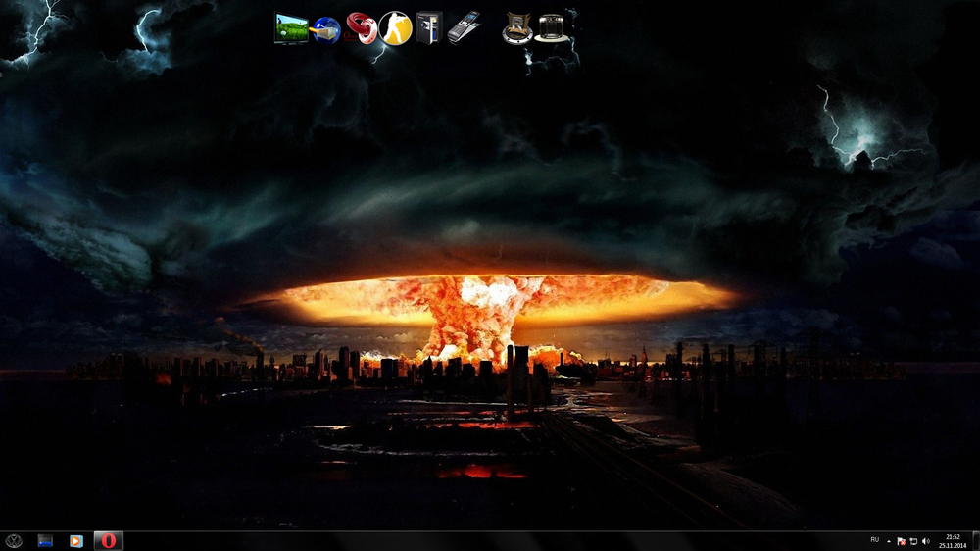Image resolution: width=980 pixels, height=551 pixels.
Task: Open the file manager taskbar icon
Action: point(45,540)
